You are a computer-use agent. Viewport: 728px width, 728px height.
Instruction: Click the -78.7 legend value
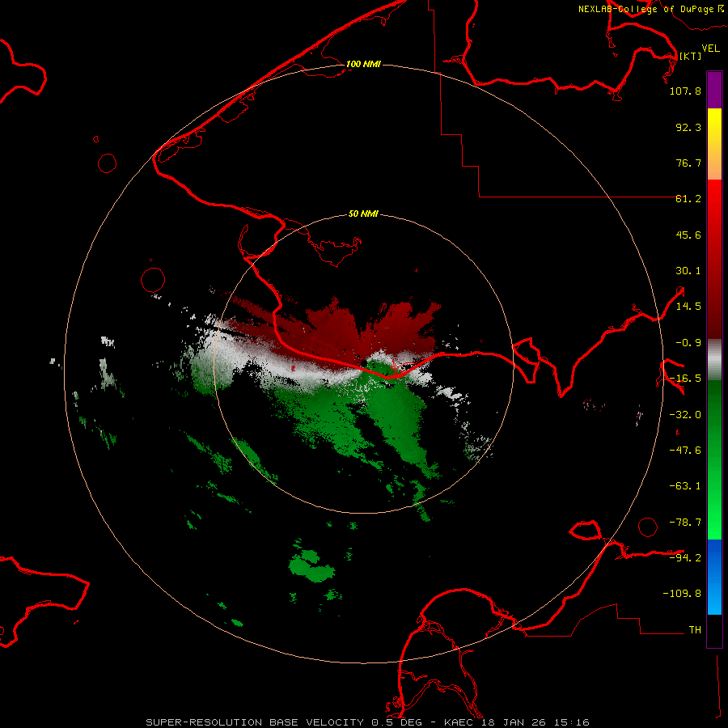tap(685, 523)
